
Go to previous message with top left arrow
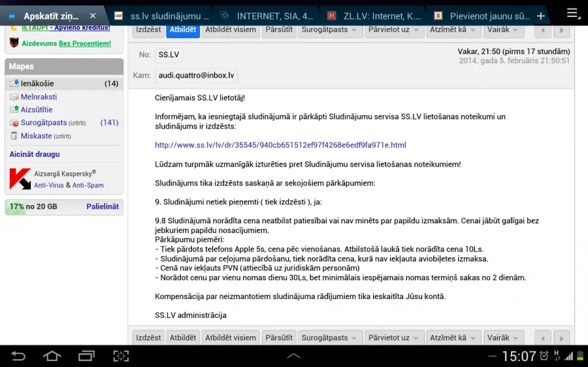[543, 30]
